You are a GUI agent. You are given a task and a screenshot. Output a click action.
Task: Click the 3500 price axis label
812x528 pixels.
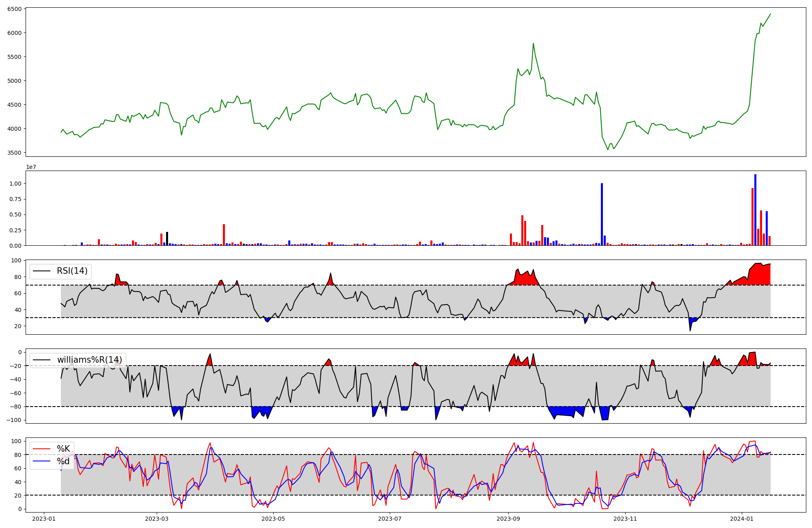tap(15, 153)
